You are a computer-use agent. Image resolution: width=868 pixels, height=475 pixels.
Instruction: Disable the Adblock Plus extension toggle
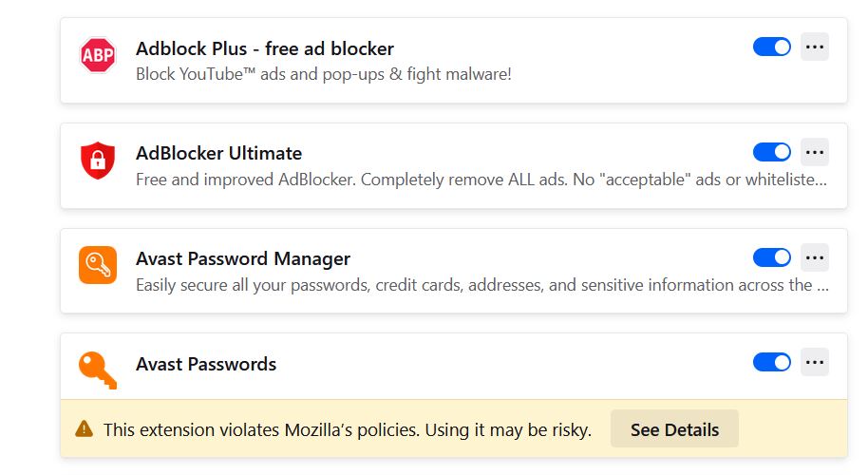point(772,47)
